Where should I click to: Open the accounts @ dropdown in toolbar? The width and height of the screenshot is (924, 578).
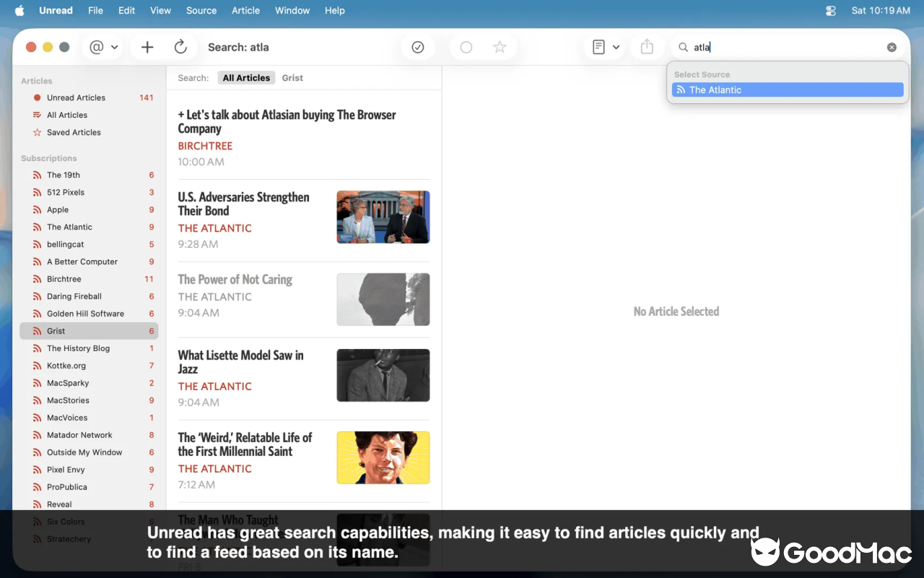[x=103, y=47]
